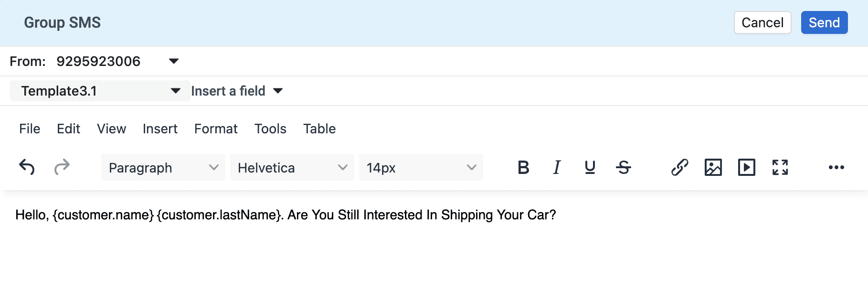Click inside the message text area
The image size is (868, 281).
click(x=430, y=244)
